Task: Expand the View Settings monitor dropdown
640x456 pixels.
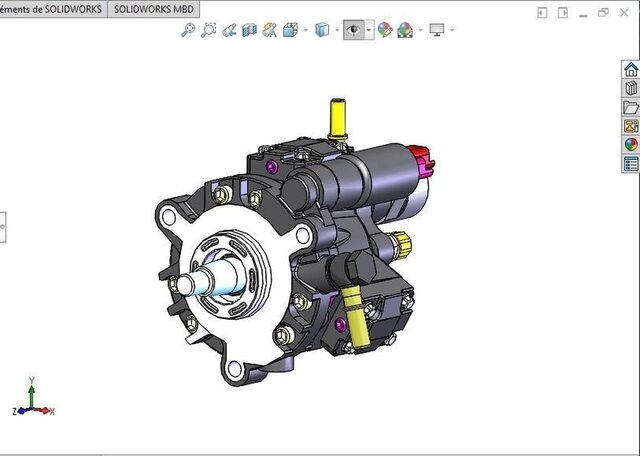Action: [x=452, y=30]
